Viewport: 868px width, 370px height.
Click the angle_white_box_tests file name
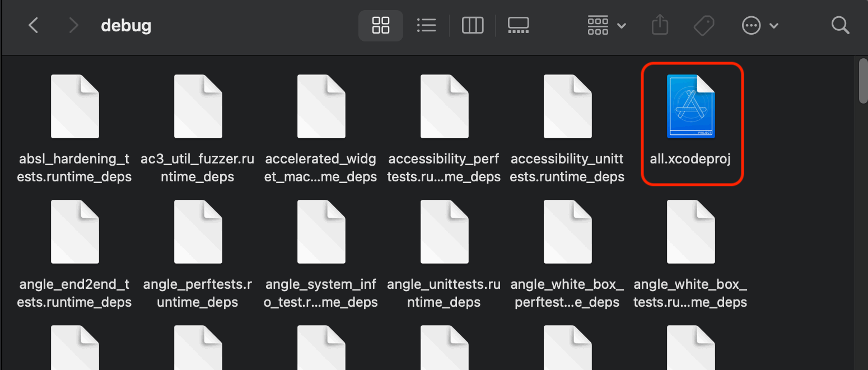[x=690, y=293]
